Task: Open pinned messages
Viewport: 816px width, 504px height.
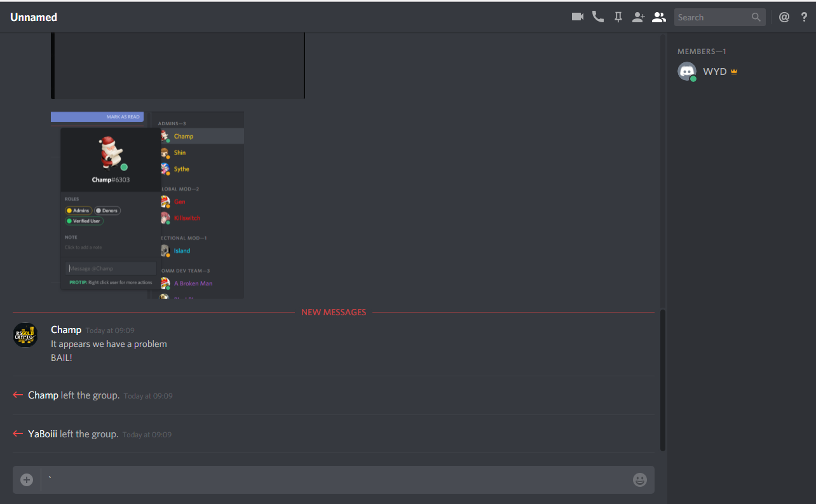Action: pos(618,17)
